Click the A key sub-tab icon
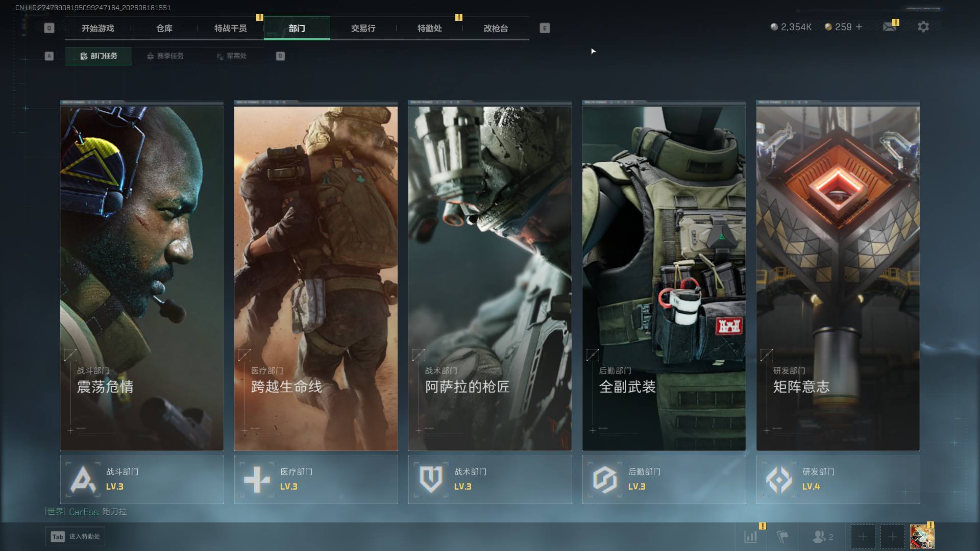 click(x=49, y=56)
